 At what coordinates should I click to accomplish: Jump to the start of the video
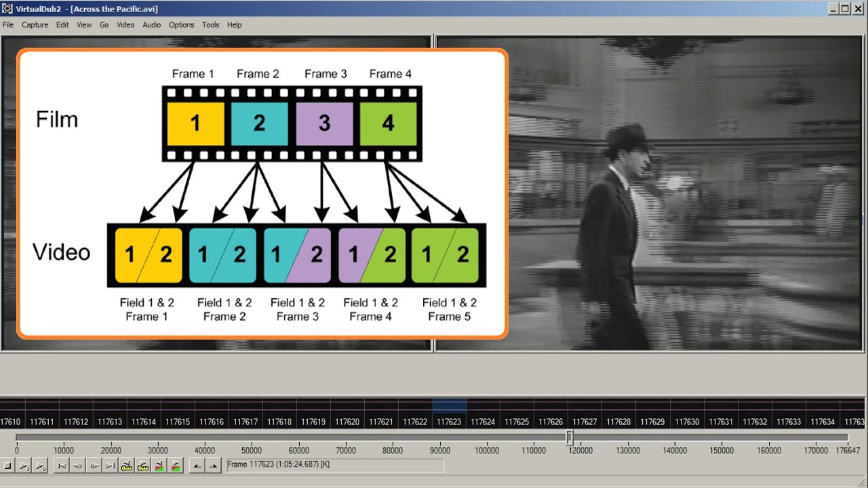[62, 466]
